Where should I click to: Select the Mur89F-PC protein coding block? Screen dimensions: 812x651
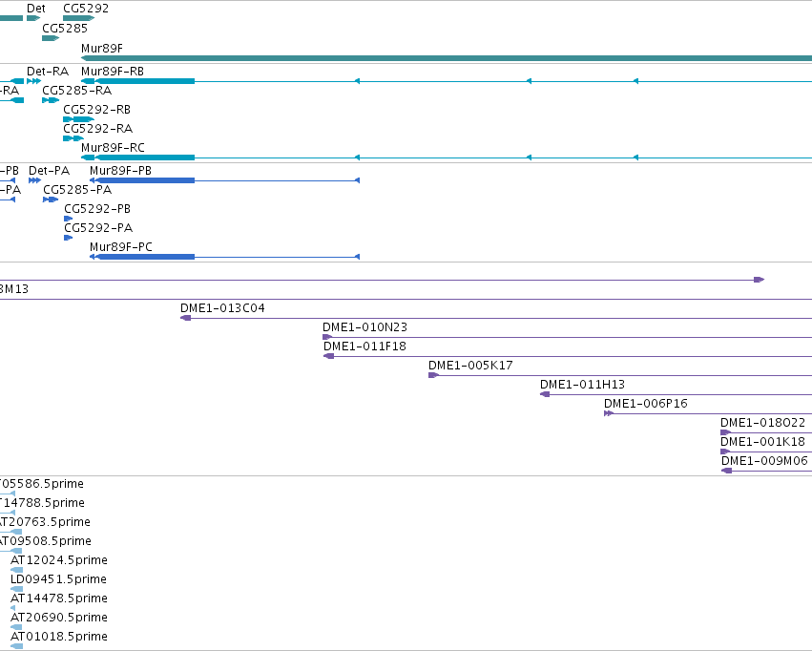[145, 257]
